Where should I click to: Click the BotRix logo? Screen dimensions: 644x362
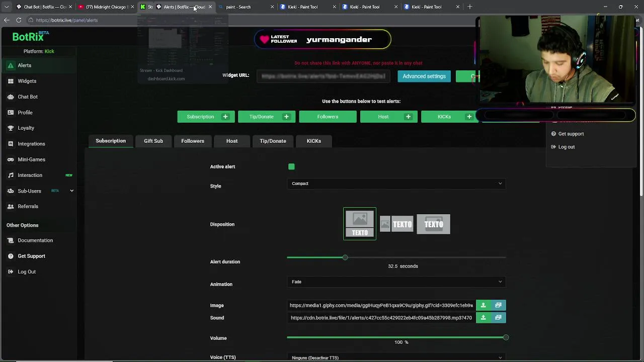30,36
